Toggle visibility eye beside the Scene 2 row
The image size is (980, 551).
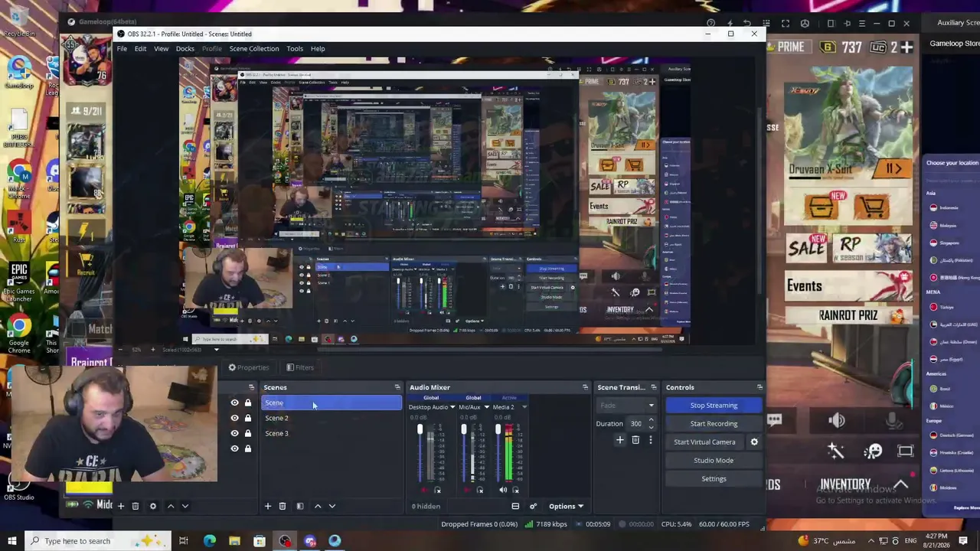235,419
